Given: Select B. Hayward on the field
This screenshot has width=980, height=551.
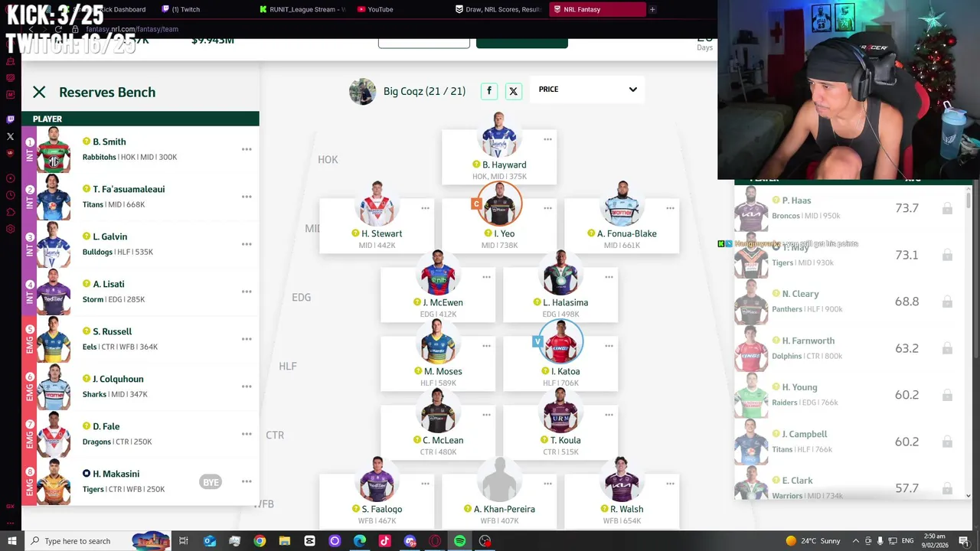Looking at the screenshot, I should [x=499, y=157].
